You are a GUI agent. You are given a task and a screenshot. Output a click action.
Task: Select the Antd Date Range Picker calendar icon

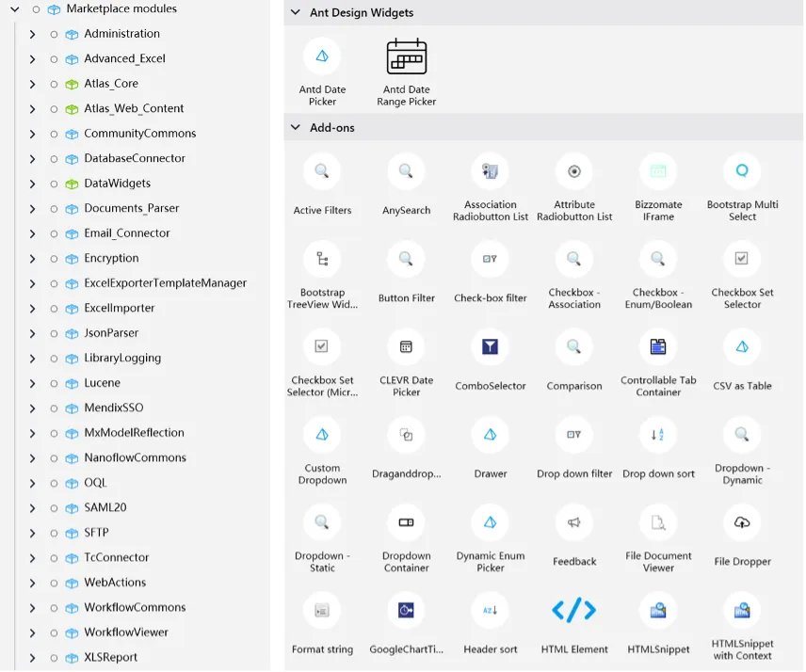tap(407, 56)
